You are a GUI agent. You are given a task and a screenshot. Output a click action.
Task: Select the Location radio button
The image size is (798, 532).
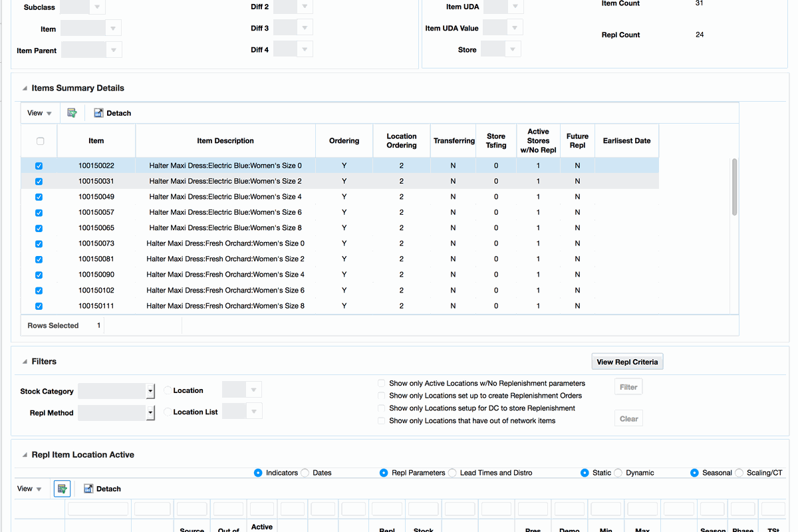(168, 391)
